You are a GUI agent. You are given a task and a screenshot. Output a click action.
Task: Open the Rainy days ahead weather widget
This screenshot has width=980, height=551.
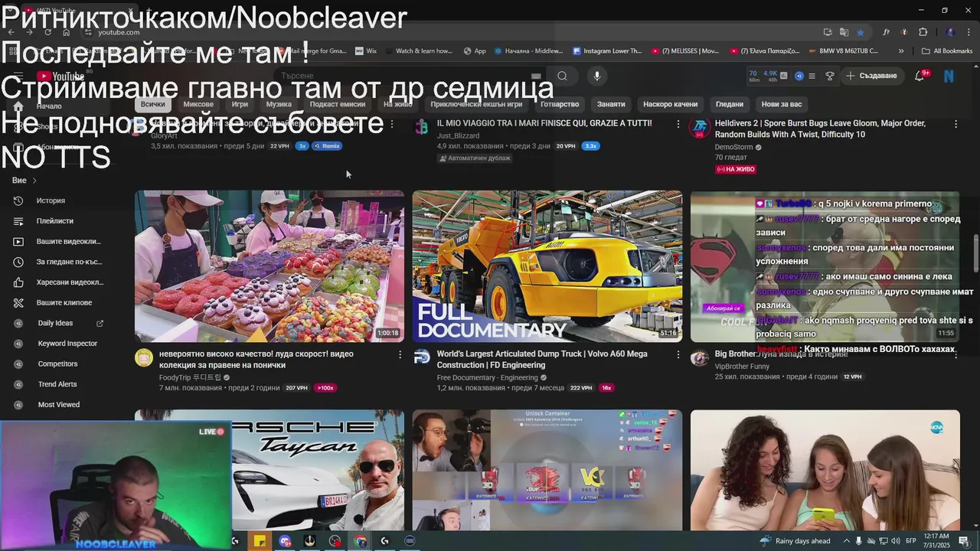click(795, 541)
